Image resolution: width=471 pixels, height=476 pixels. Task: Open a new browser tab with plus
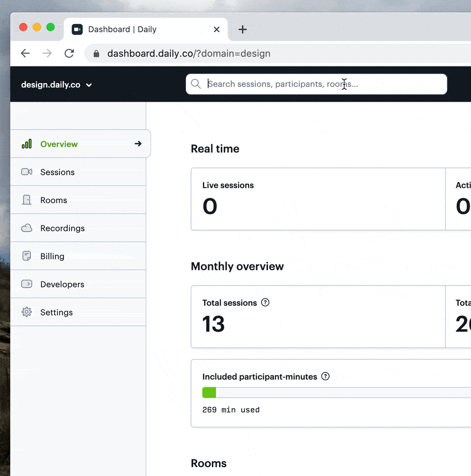click(x=242, y=29)
